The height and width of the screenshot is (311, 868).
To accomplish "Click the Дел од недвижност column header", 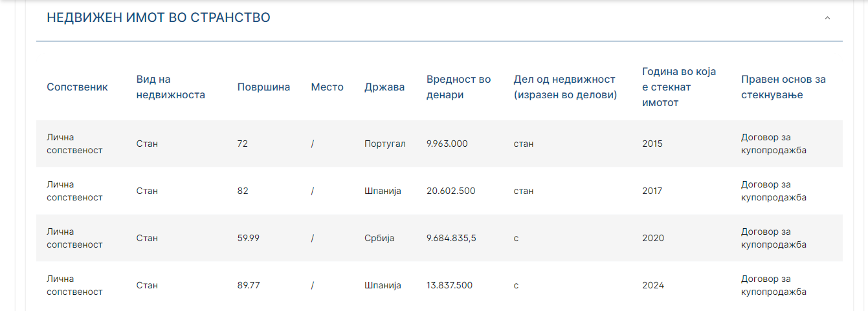I will (564, 87).
